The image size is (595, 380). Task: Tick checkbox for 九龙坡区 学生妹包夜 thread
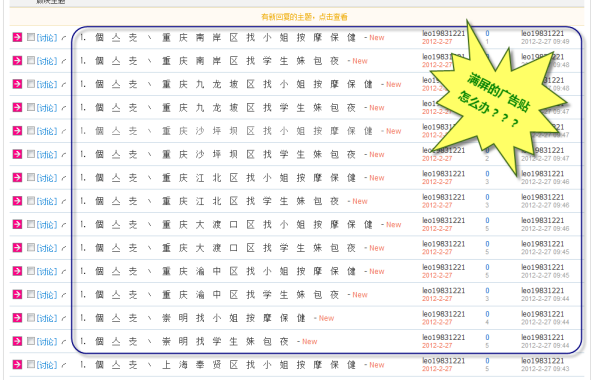click(31, 107)
